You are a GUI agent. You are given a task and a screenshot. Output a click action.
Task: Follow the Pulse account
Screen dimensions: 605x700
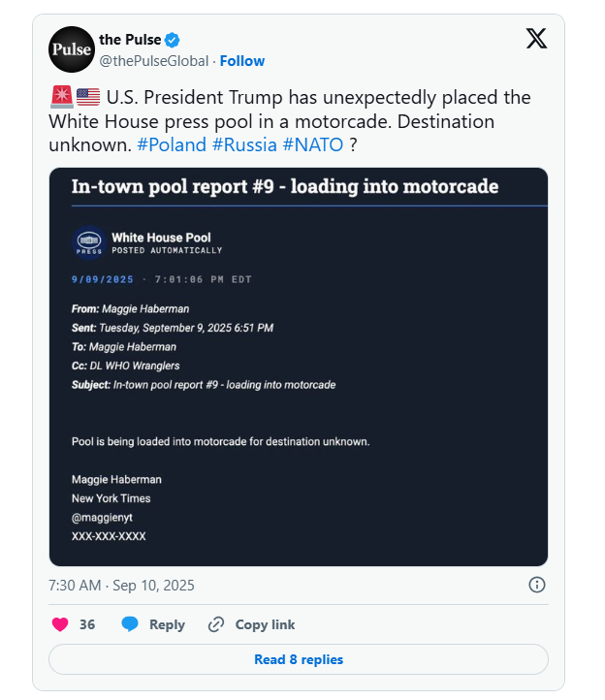coord(242,61)
